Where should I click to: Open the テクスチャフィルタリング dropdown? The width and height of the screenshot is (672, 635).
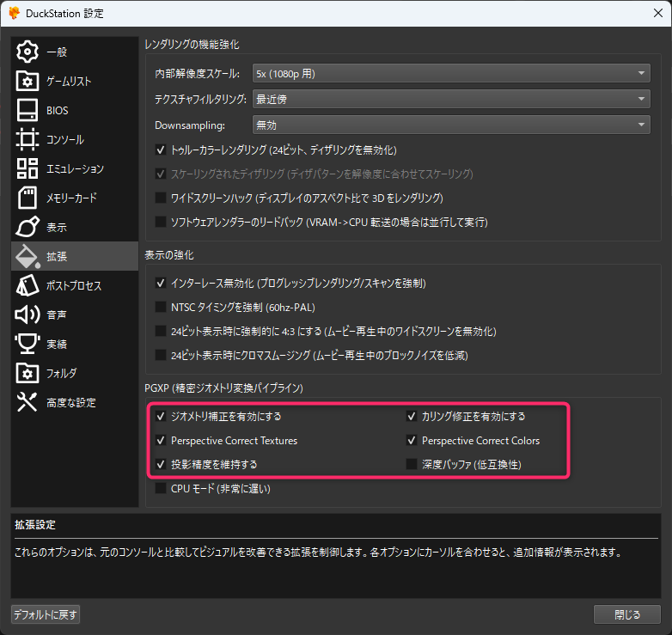[451, 99]
